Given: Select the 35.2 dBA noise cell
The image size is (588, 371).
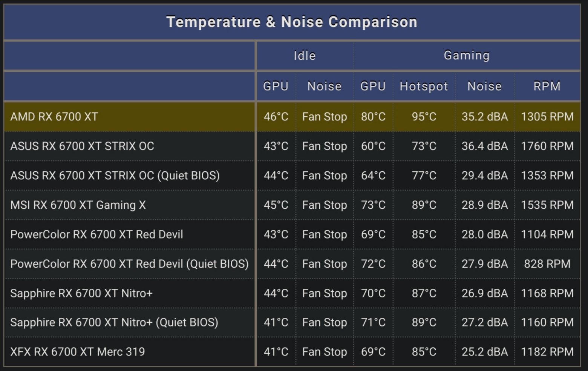Looking at the screenshot, I should click(484, 117).
